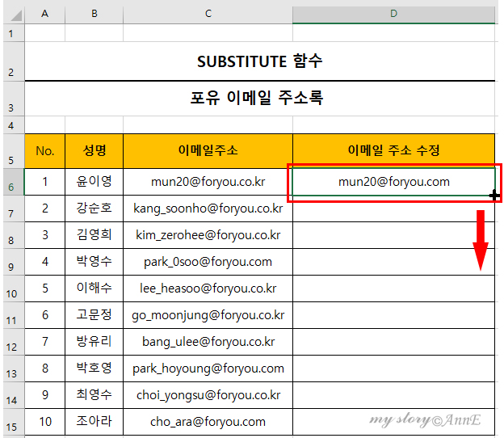Select empty cell D7 beside kang_soonho email
This screenshot has height=438, width=504.
point(394,208)
